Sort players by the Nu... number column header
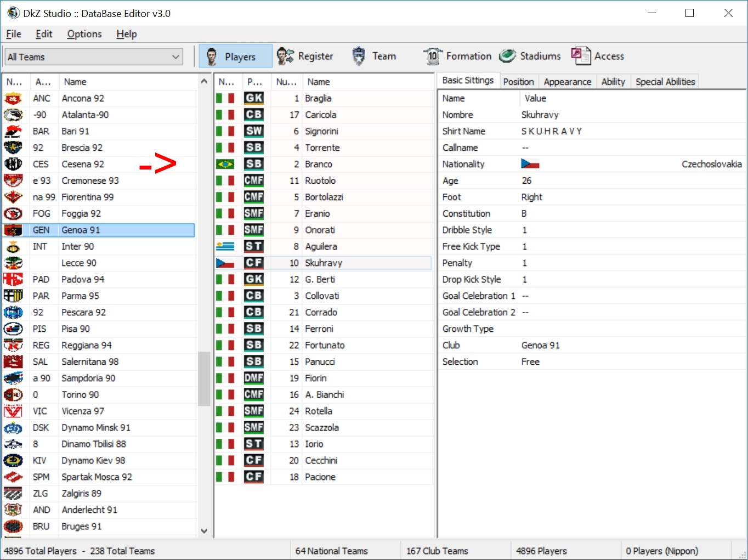748x560 pixels. (x=287, y=82)
